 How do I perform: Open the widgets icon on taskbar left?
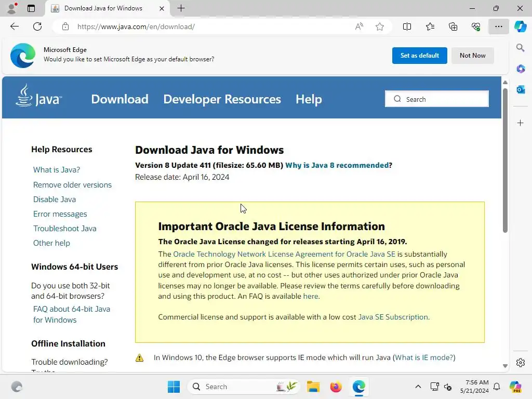pos(17,387)
